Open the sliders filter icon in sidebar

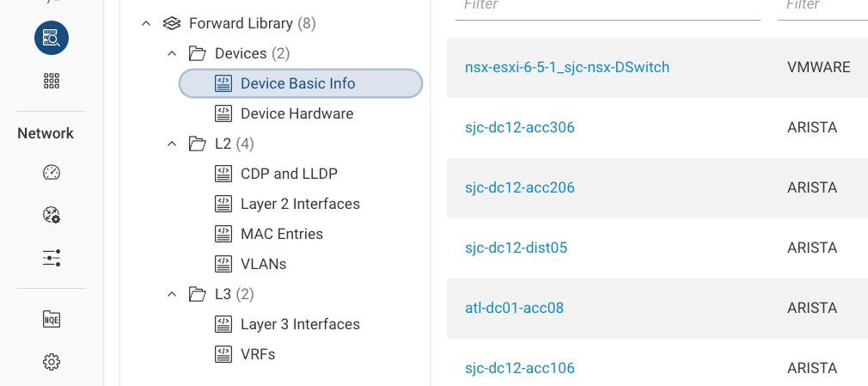click(52, 258)
